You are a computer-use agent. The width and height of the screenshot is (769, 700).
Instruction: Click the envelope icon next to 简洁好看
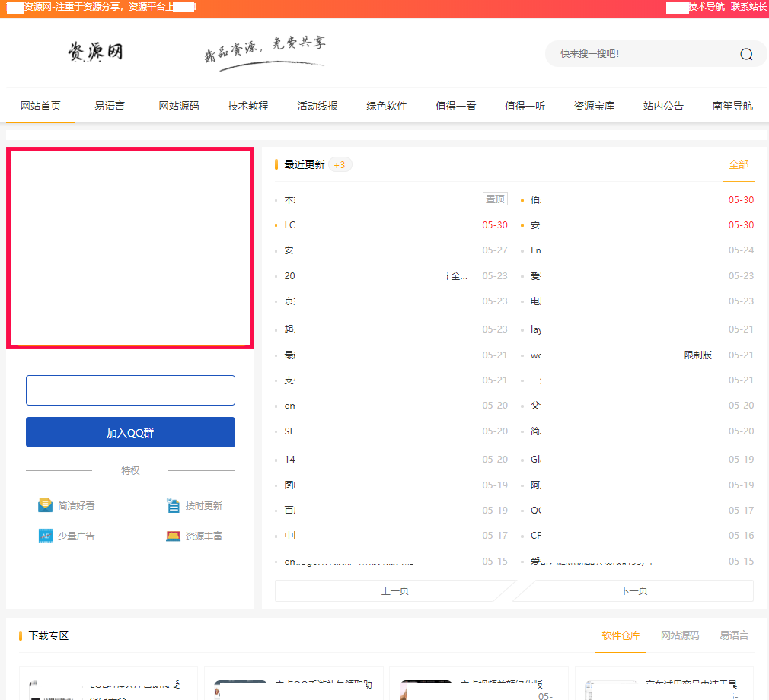tap(45, 504)
